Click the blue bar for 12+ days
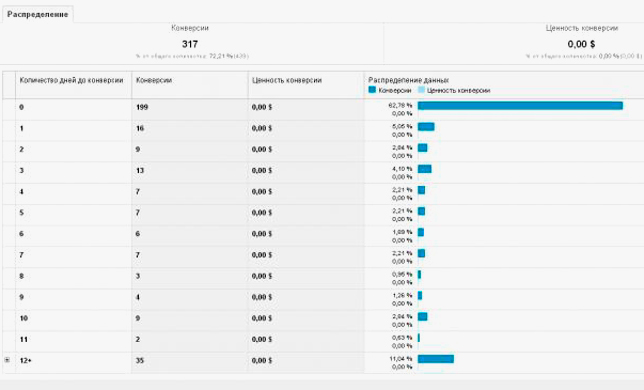The height and width of the screenshot is (390, 644). coord(436,359)
